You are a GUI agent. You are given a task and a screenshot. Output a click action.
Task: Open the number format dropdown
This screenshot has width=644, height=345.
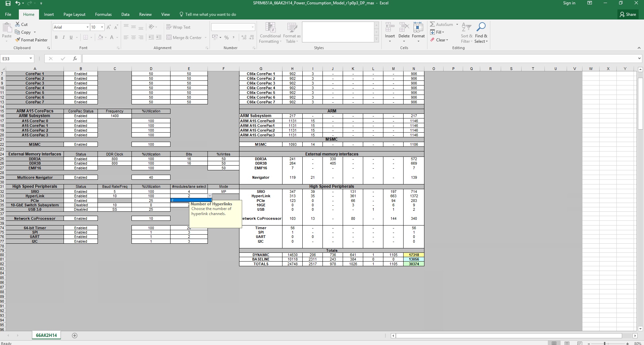click(x=253, y=27)
